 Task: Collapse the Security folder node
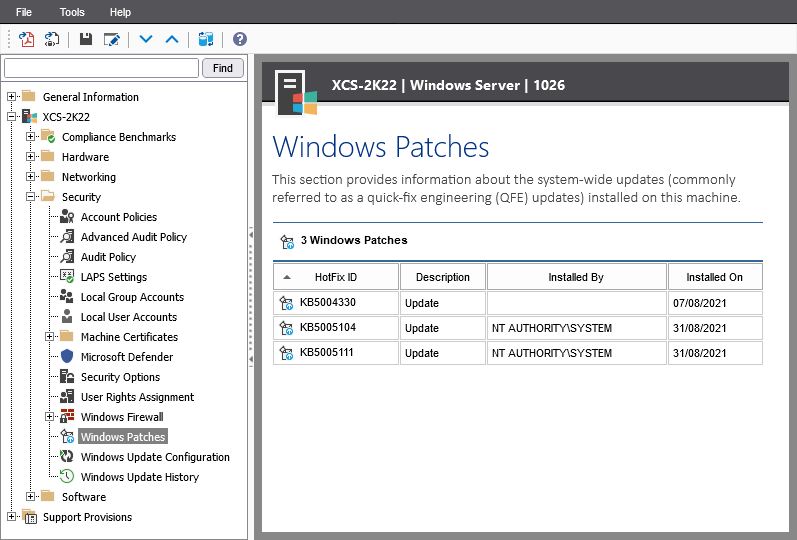click(x=30, y=197)
